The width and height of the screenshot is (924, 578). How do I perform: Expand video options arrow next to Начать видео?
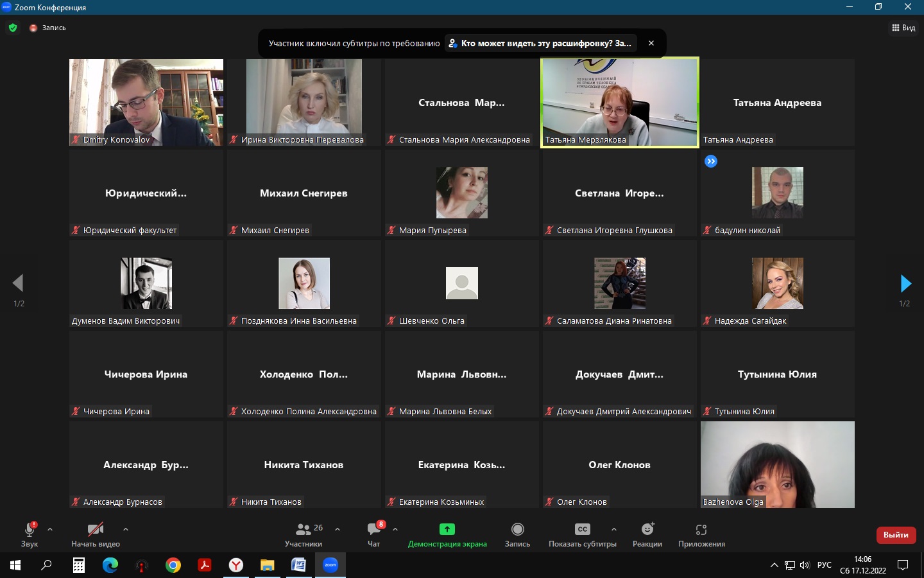pyautogui.click(x=126, y=529)
